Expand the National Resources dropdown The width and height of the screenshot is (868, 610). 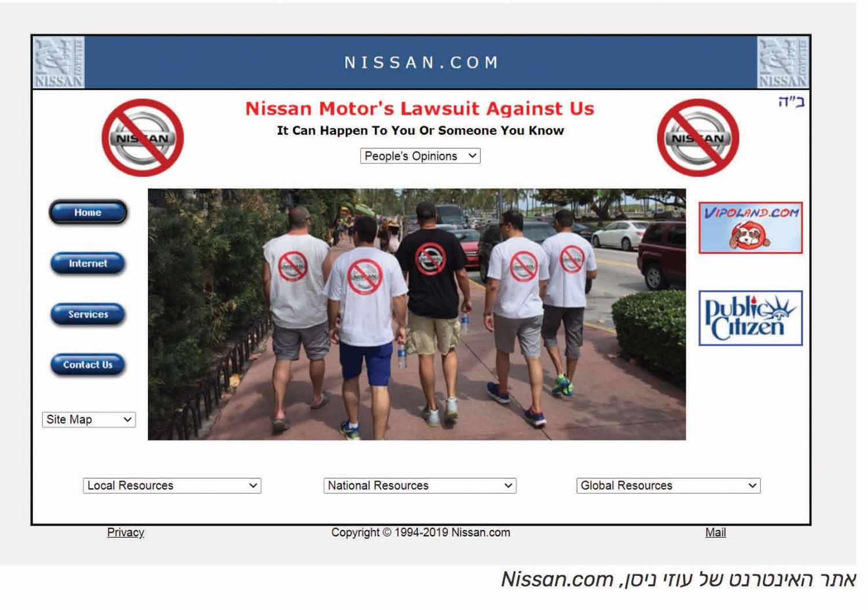click(x=420, y=486)
